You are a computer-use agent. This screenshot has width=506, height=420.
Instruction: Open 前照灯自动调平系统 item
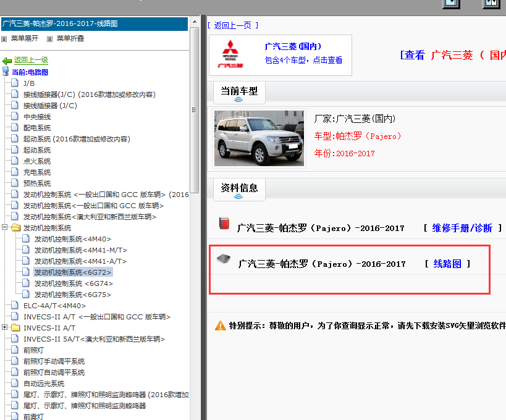pyautogui.click(x=54, y=372)
